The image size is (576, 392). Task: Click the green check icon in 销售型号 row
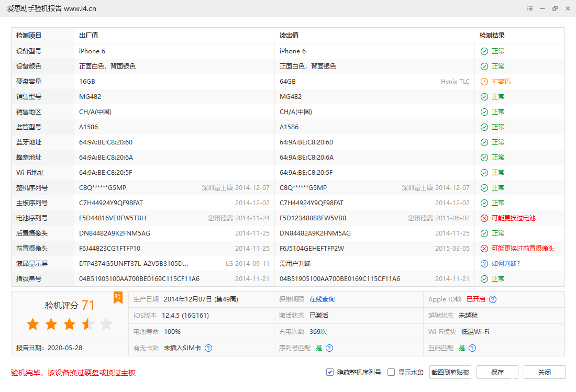tap(484, 96)
